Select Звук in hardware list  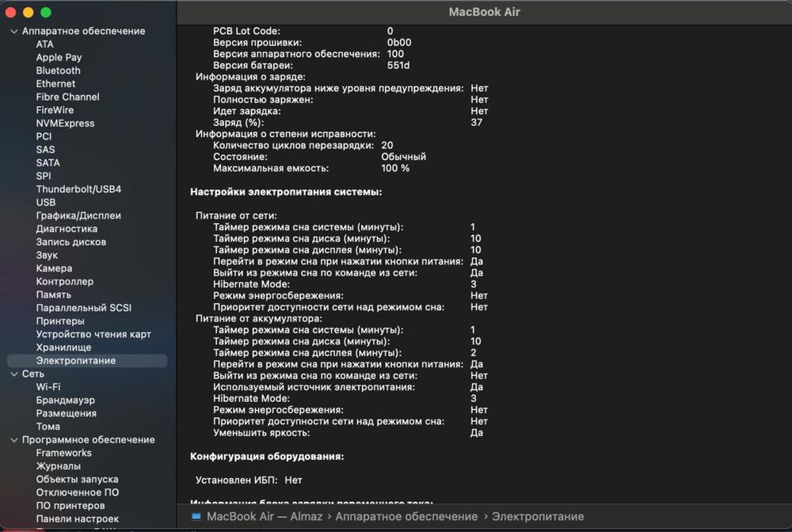point(47,256)
